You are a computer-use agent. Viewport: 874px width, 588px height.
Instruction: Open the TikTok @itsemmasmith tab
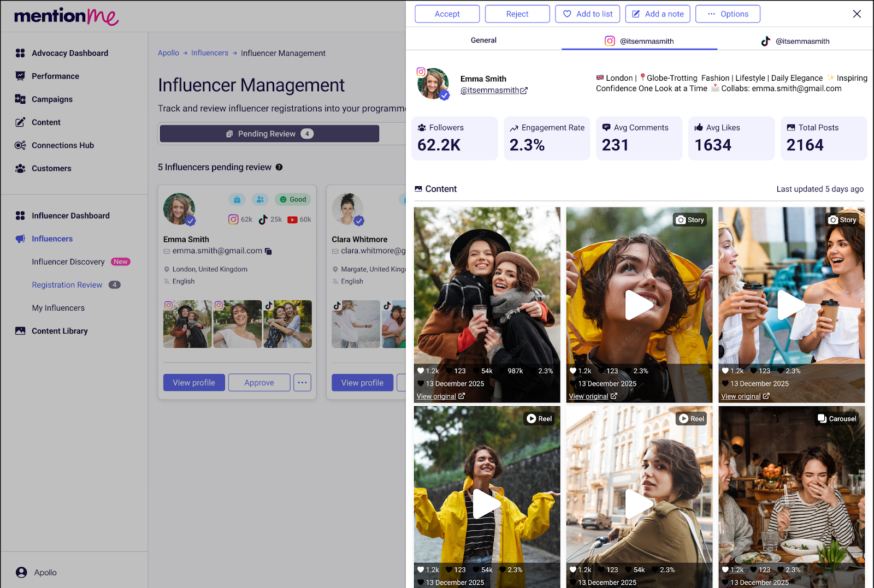pos(795,40)
